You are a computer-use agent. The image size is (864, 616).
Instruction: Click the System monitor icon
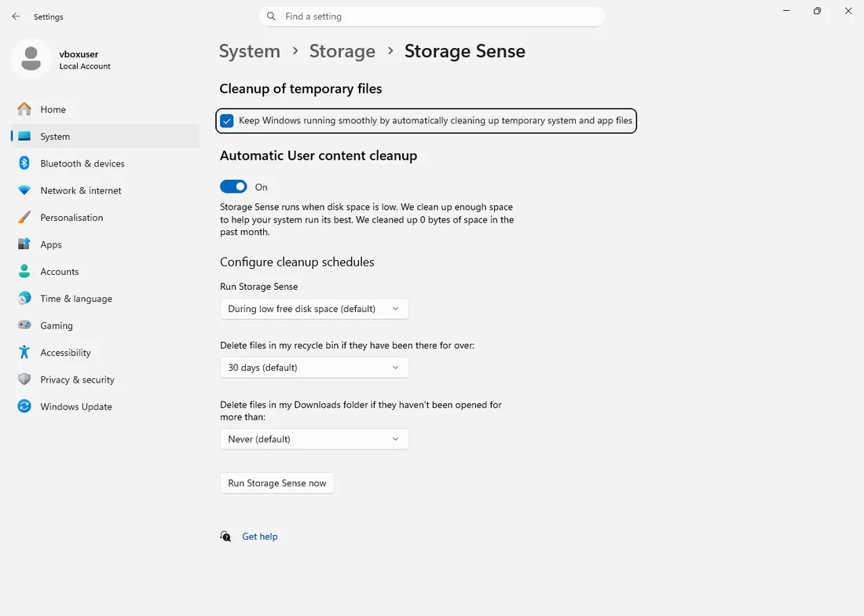(x=24, y=136)
